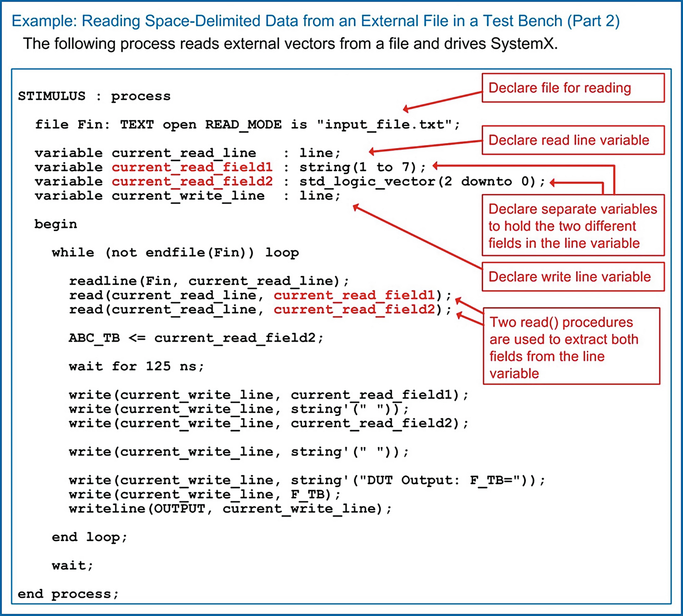Screen dimensions: 683x616
Task: Select the red current_read_field1 variable declaration
Action: (193, 167)
